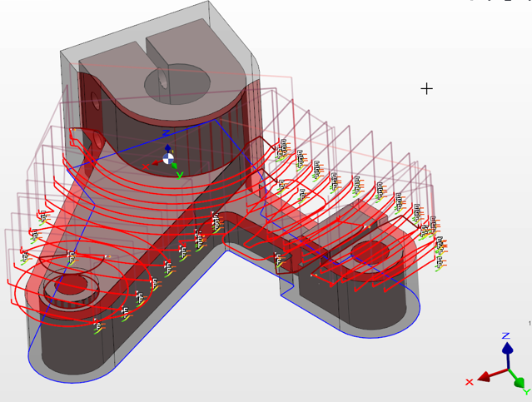Click the red X label in the corner triad
The width and height of the screenshot is (532, 402).
[x=470, y=381]
